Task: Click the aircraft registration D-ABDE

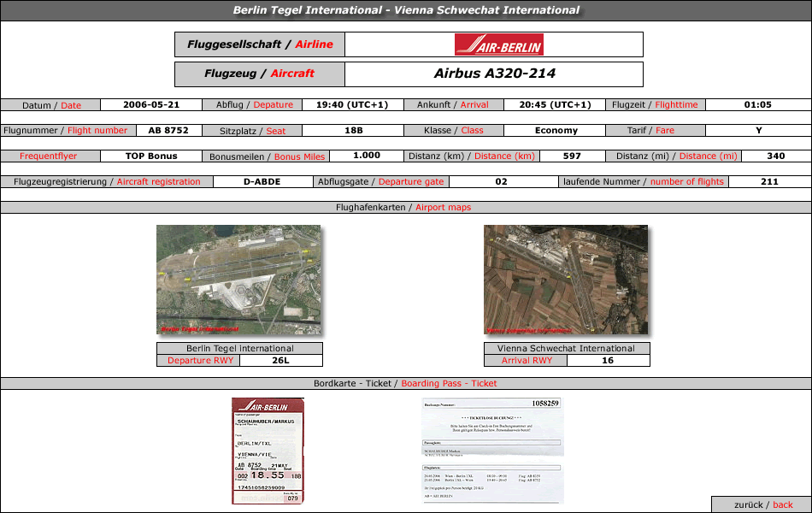Action: click(262, 182)
